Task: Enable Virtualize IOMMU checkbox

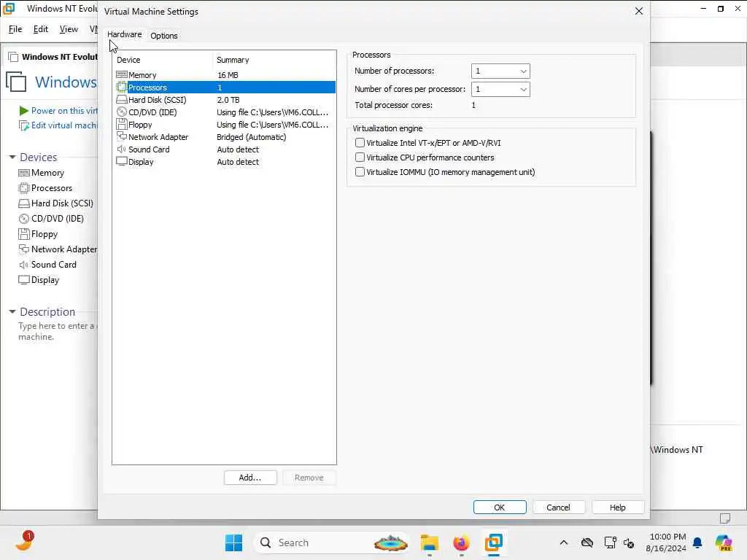Action: tap(360, 172)
